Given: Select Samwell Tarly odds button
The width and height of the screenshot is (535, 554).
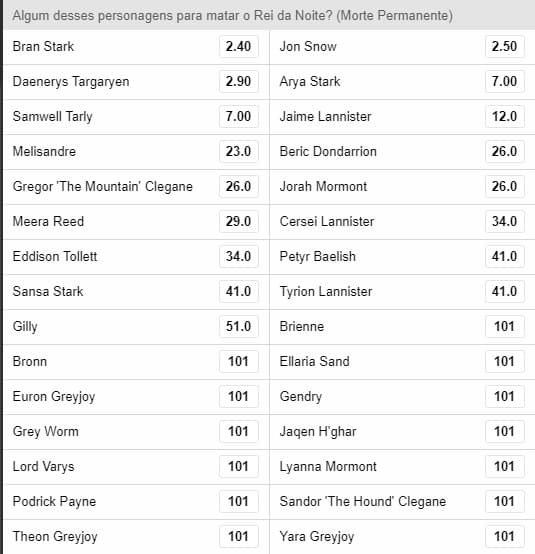Looking at the screenshot, I should (239, 116).
